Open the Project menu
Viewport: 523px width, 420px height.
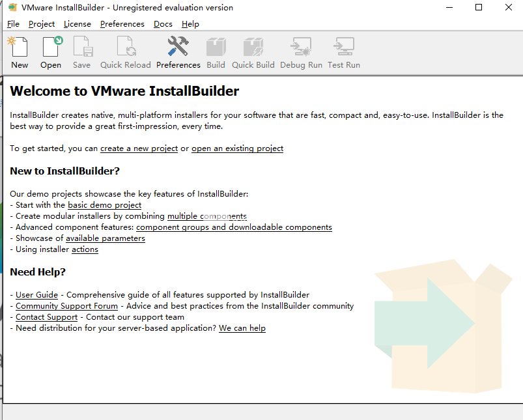(x=42, y=24)
